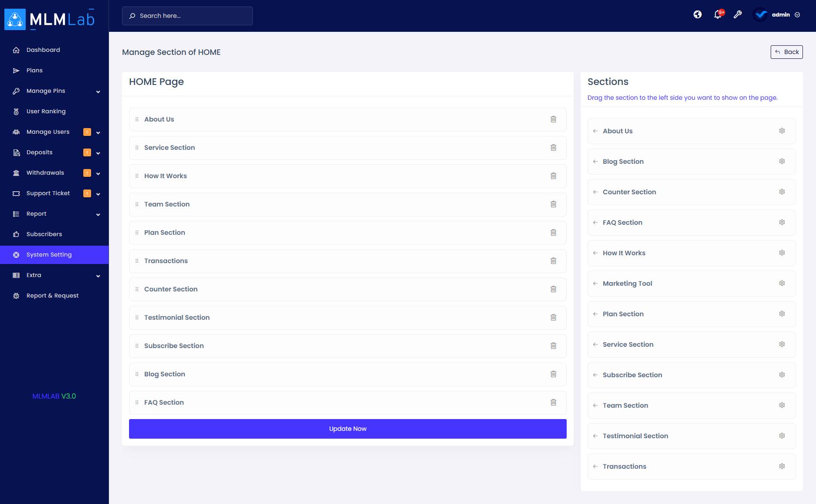The width and height of the screenshot is (816, 504).
Task: Click Support Ticket orange alert badge
Action: click(87, 193)
